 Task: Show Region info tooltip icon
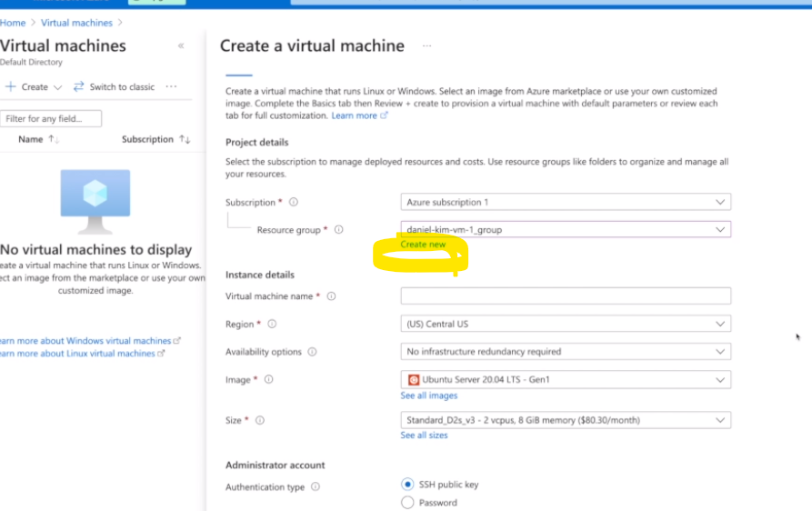272,324
